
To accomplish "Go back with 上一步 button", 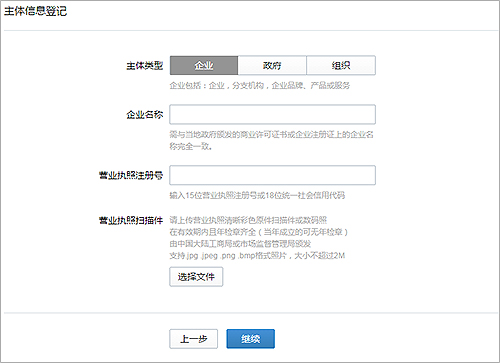I will (194, 339).
